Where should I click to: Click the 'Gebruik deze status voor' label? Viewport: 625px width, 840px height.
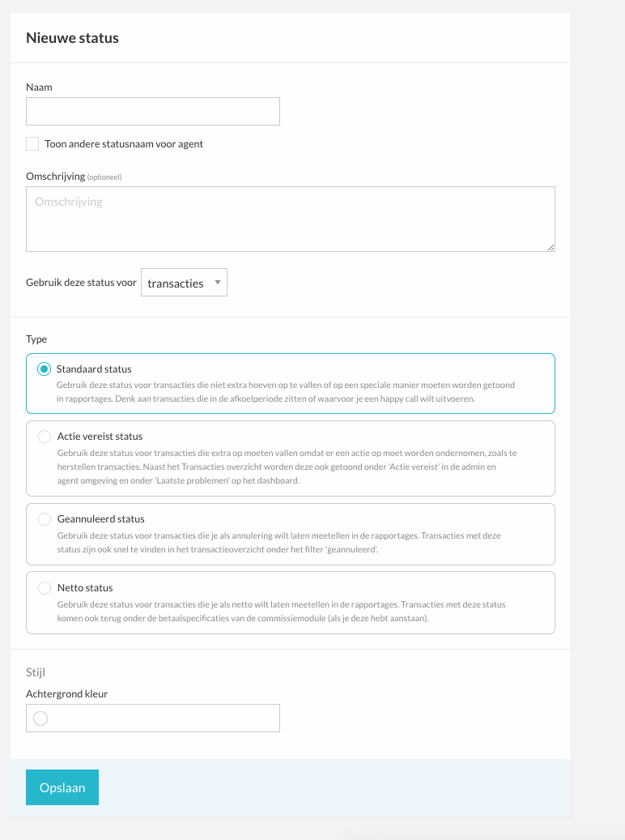(82, 283)
